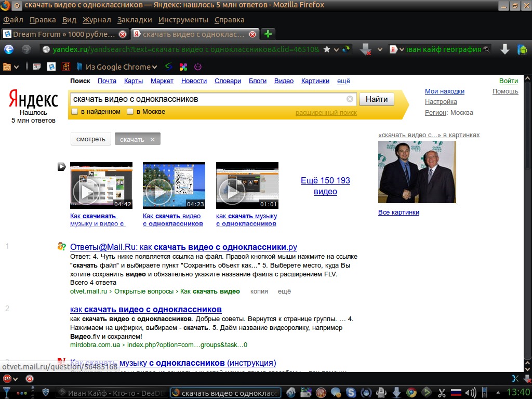532x399 pixels.
Task: Open Мои находки link
Action: [x=445, y=91]
